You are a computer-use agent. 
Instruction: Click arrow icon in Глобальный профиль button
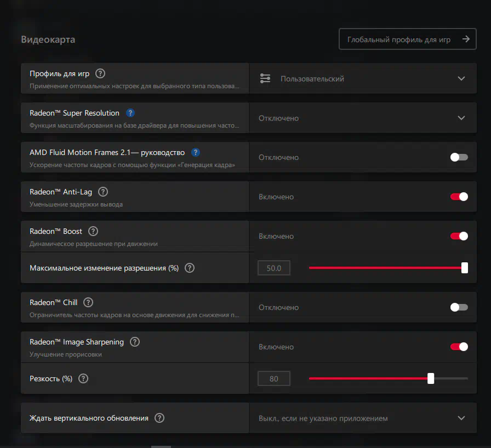point(466,39)
